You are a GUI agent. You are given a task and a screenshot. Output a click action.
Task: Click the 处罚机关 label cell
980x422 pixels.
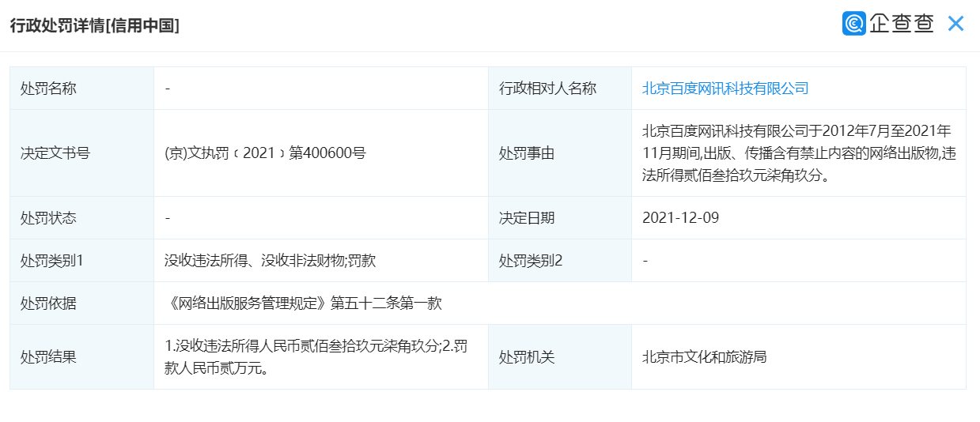(x=560, y=357)
